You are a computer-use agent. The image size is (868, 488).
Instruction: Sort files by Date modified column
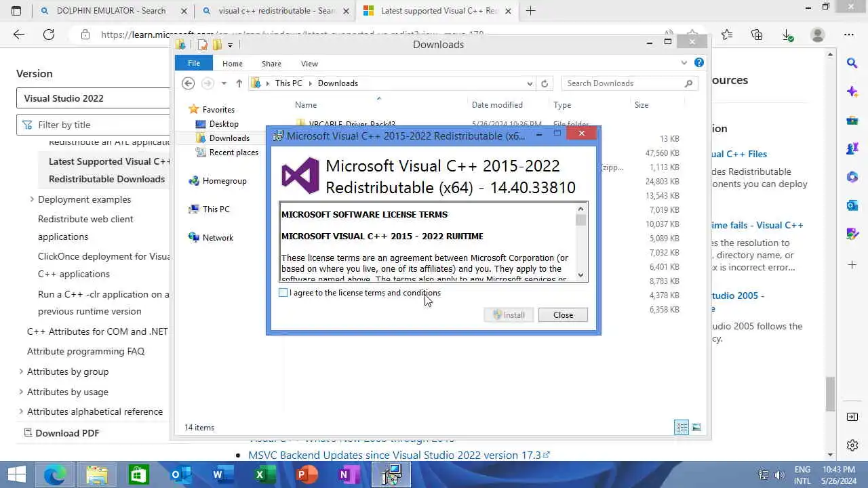[x=497, y=105]
